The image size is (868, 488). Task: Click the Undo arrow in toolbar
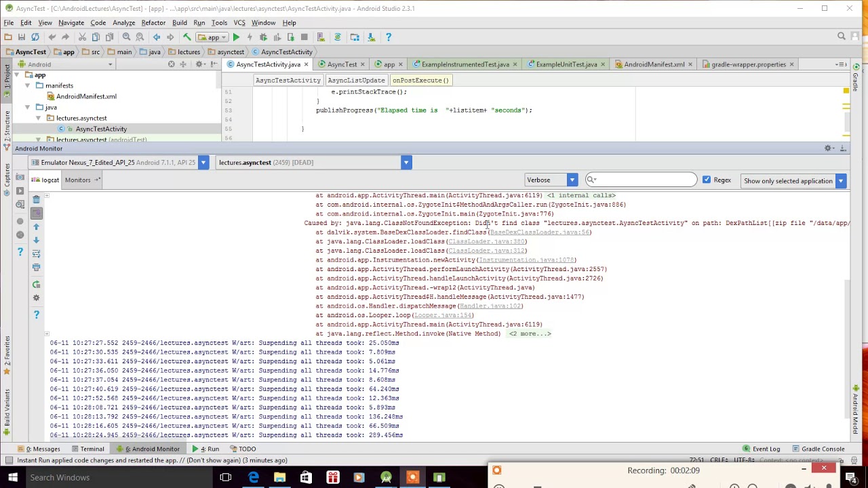tap(52, 37)
